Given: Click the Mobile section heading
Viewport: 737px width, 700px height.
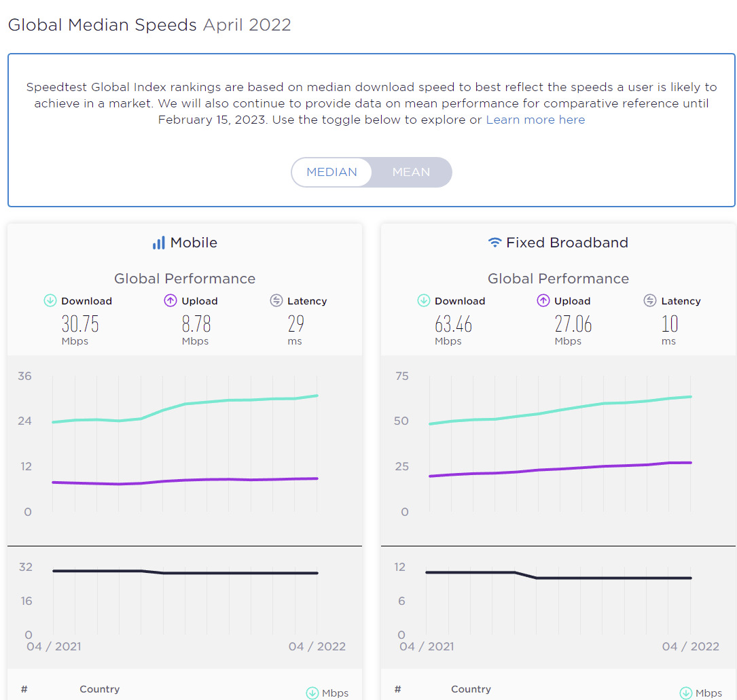Looking at the screenshot, I should click(194, 243).
